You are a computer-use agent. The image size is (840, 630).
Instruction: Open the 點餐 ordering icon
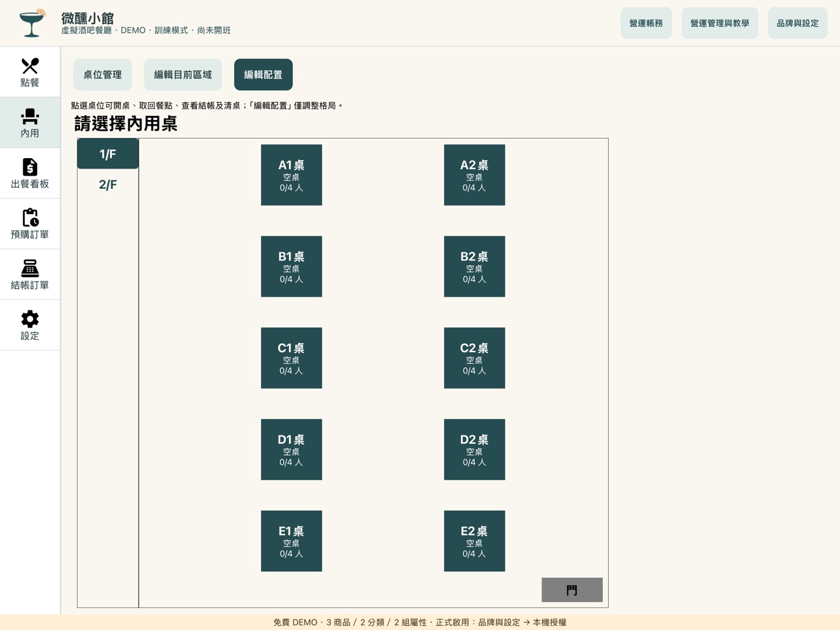point(30,66)
